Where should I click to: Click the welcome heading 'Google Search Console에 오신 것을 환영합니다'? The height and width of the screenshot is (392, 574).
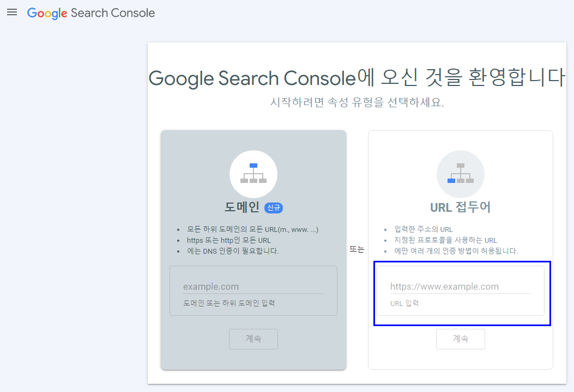(x=357, y=78)
